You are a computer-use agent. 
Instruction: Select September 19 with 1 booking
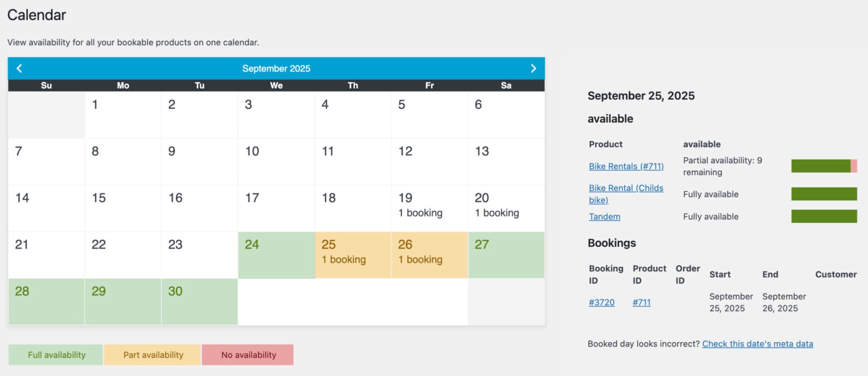point(429,209)
